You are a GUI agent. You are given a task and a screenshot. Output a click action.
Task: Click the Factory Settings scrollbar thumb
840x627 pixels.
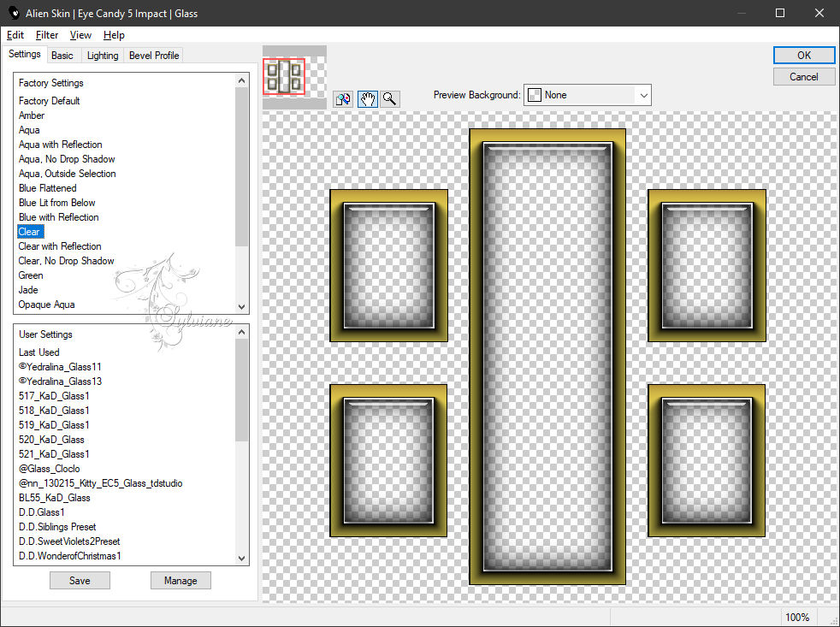point(241,166)
